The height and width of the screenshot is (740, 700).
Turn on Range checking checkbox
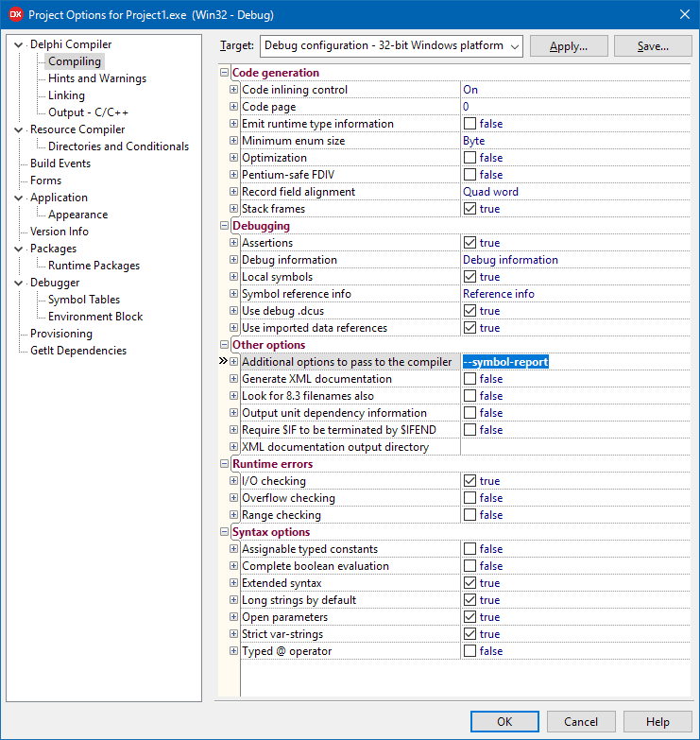pyautogui.click(x=470, y=515)
